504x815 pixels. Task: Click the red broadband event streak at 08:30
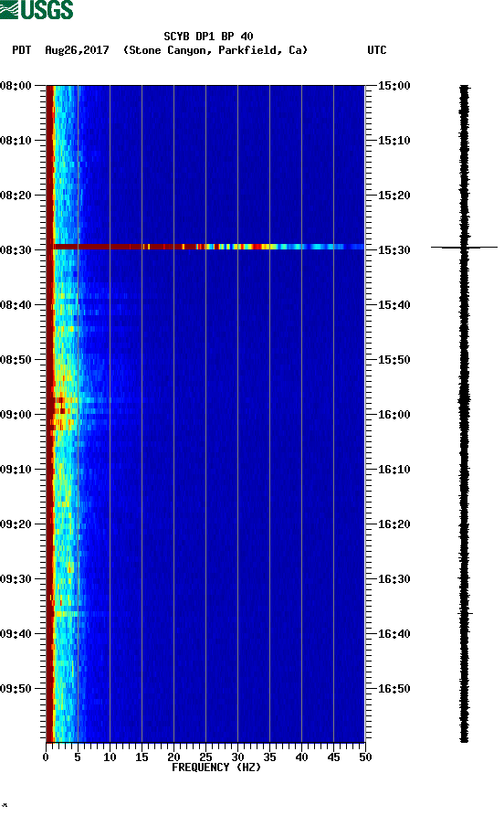pos(208,247)
